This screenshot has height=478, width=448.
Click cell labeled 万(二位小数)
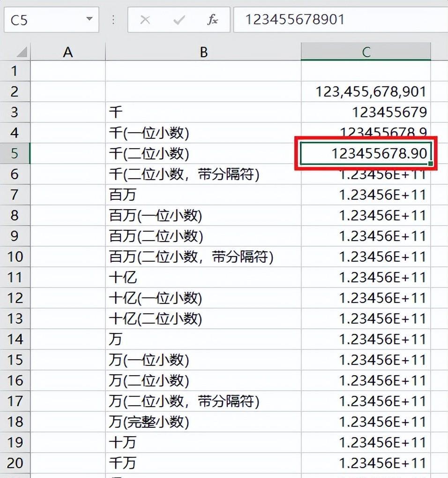pos(203,380)
